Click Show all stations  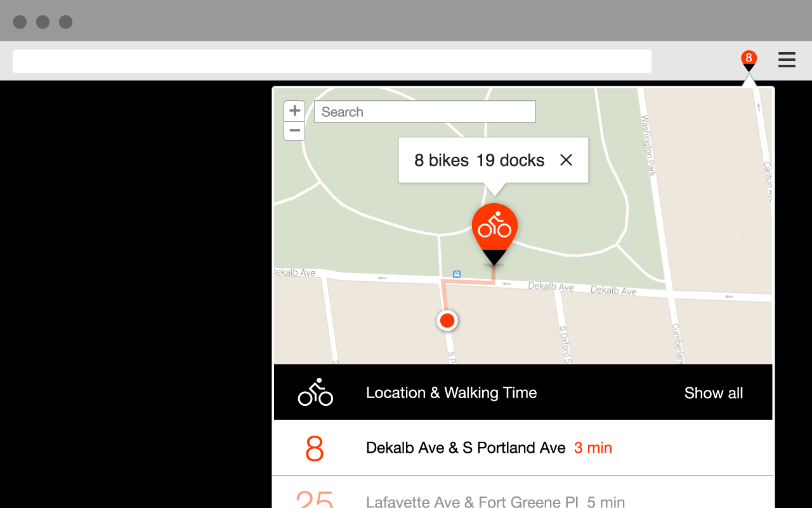(713, 393)
